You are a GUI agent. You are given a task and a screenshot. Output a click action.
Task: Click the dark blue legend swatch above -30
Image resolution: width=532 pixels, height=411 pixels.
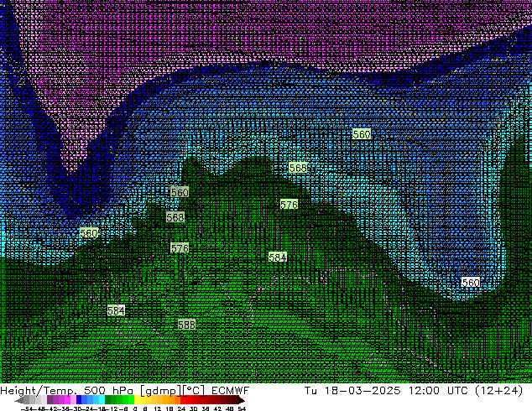[79, 400]
